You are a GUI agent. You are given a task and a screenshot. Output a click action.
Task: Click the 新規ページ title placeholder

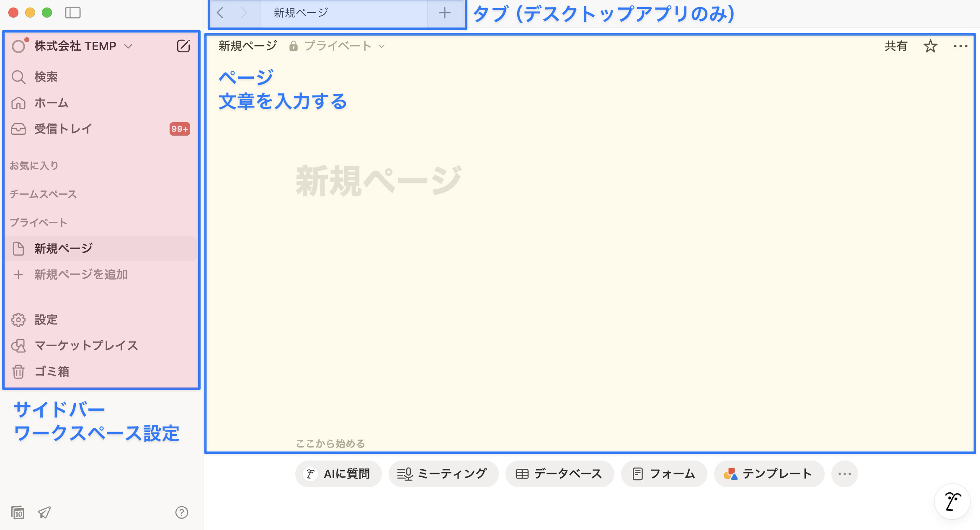coord(379,181)
